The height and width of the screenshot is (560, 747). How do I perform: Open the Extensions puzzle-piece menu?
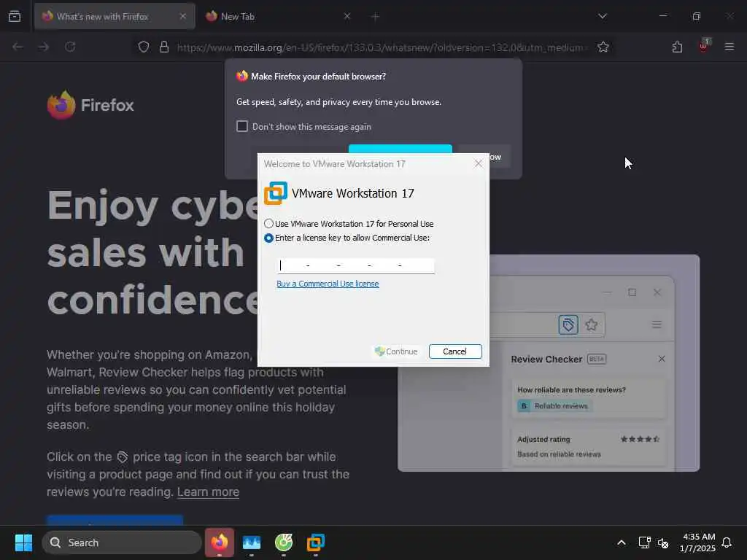677,47
